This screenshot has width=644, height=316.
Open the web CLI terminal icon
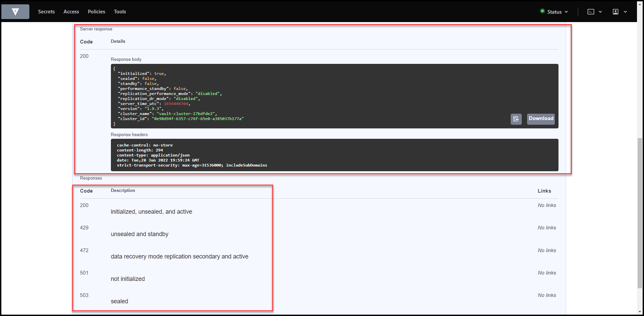click(591, 11)
